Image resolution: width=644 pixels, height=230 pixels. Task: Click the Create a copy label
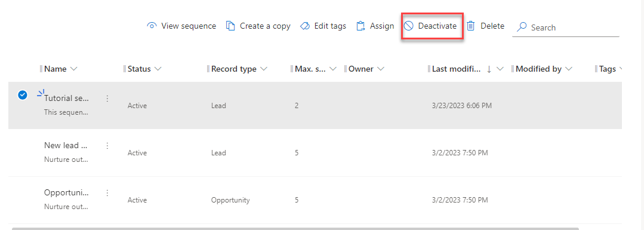click(x=266, y=26)
